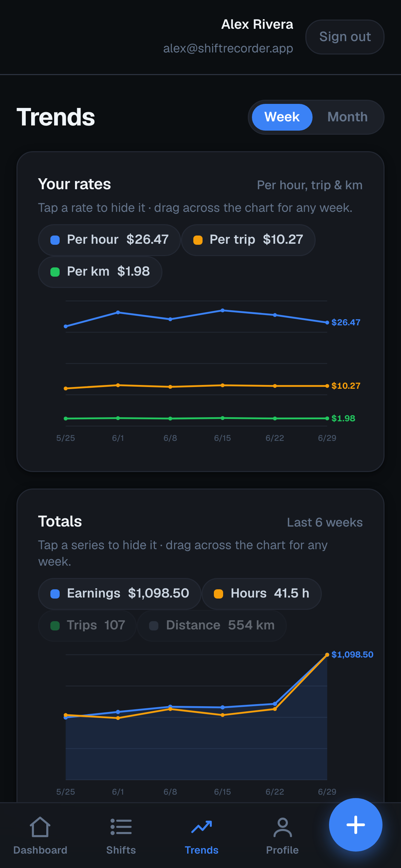This screenshot has height=868, width=401.
Task: Click the Trends page heading
Action: (56, 117)
